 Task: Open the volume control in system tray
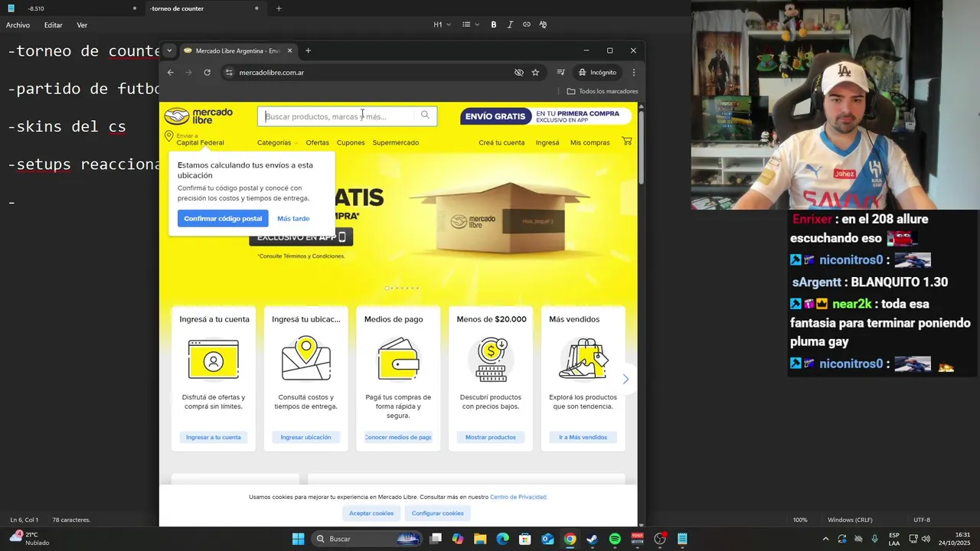coord(926,539)
